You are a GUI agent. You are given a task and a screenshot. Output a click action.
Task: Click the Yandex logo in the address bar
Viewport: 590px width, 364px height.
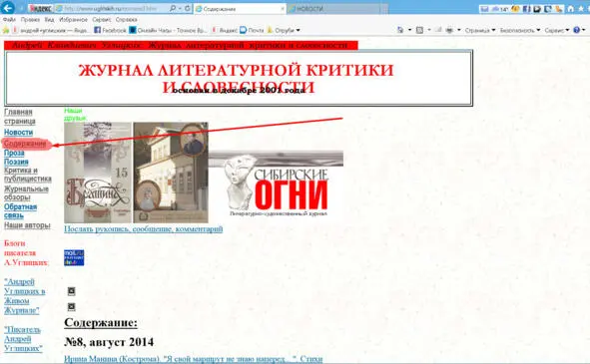(40, 8)
